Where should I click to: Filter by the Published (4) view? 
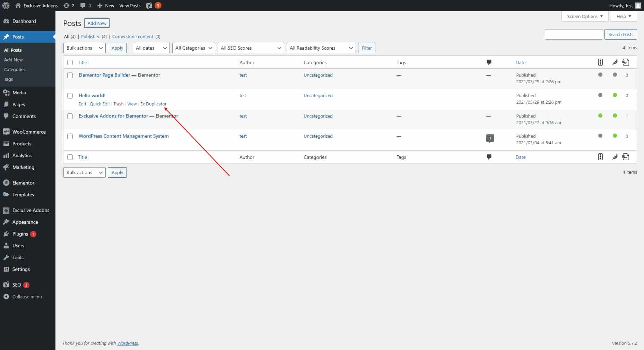click(x=94, y=36)
